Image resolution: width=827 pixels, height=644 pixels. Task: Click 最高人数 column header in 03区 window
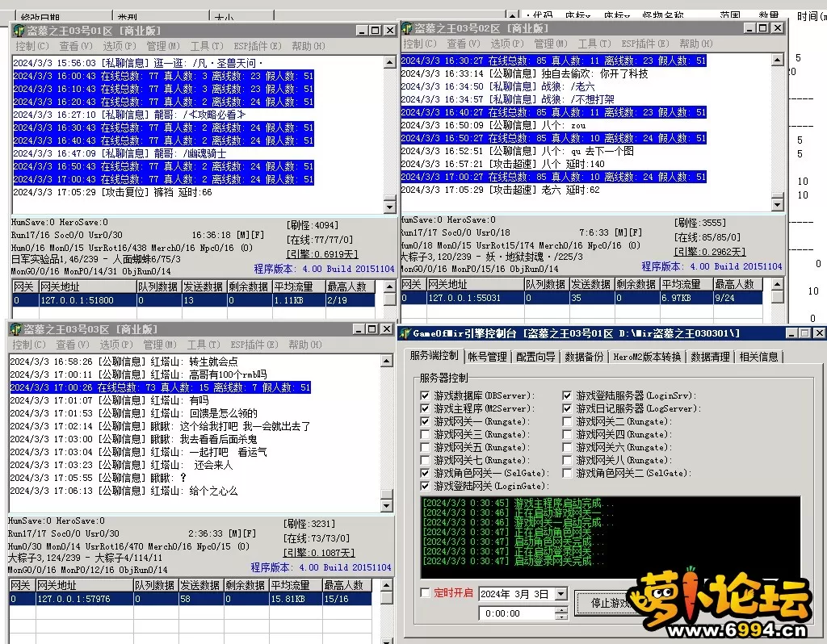[347, 585]
